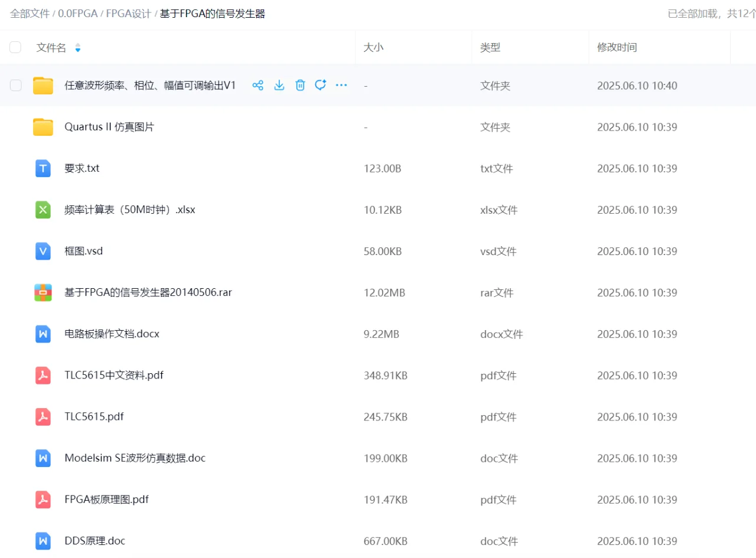This screenshot has width=756, height=558.
Task: Click the 修改时间 column header
Action: [x=617, y=47]
